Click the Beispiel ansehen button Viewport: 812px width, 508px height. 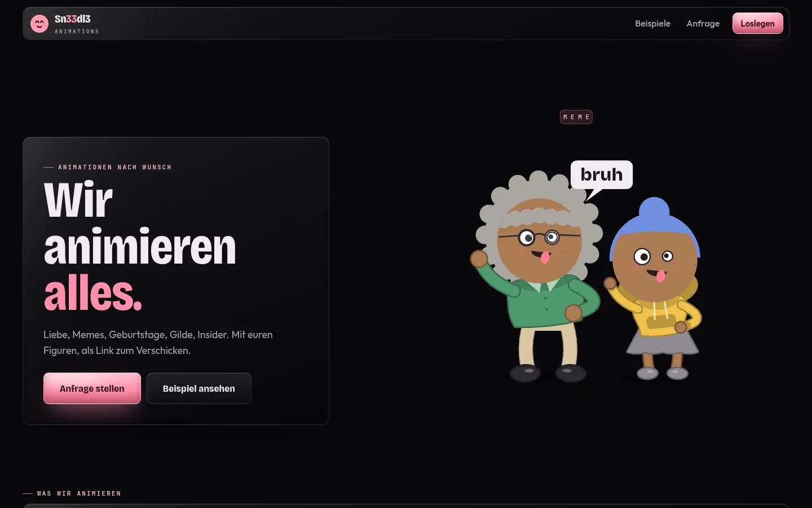click(x=198, y=388)
